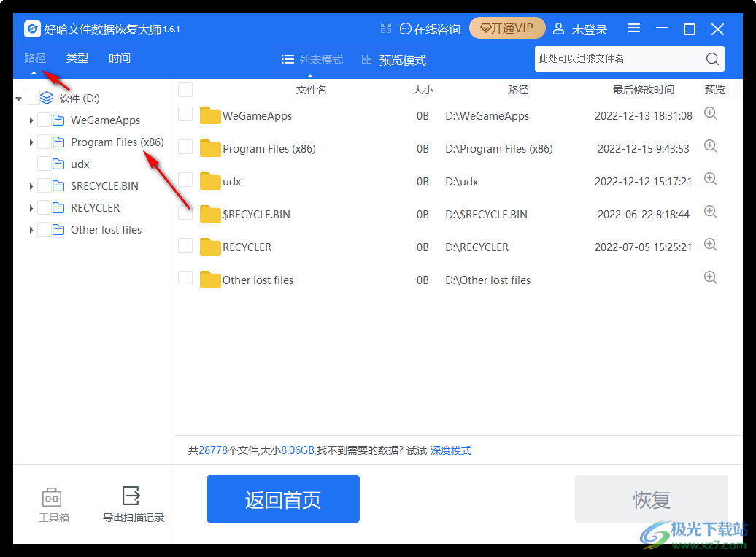The width and height of the screenshot is (756, 557).
Task: Collapse the 软件 (D:) tree node
Action: point(18,99)
